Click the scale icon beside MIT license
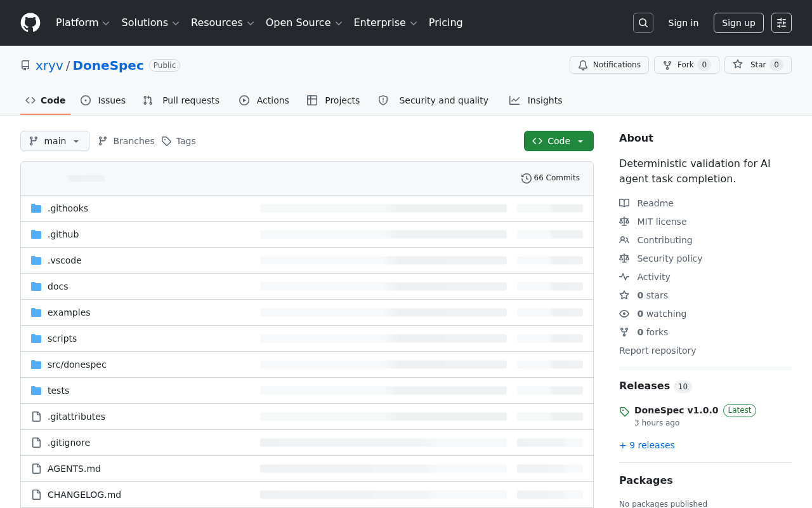The image size is (812, 508). [x=624, y=222]
